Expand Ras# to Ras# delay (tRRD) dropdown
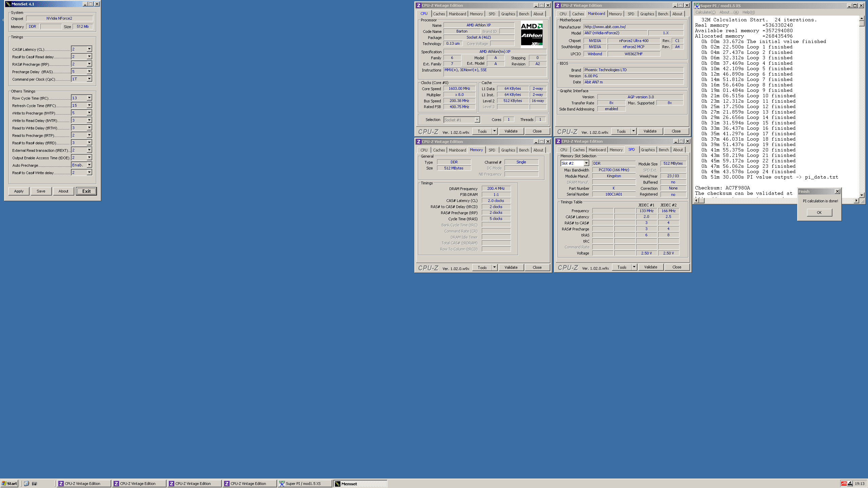The width and height of the screenshot is (868, 488). point(89,143)
